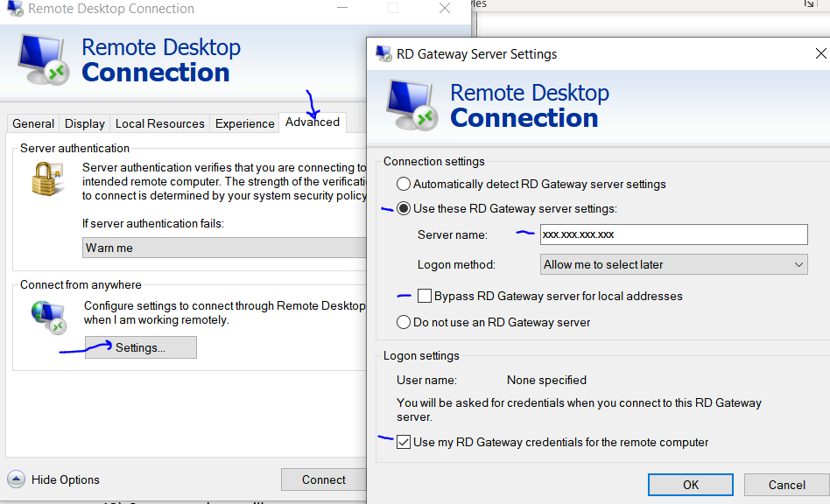Click the padlock server authentication icon
This screenshot has height=504, width=830.
[47, 179]
